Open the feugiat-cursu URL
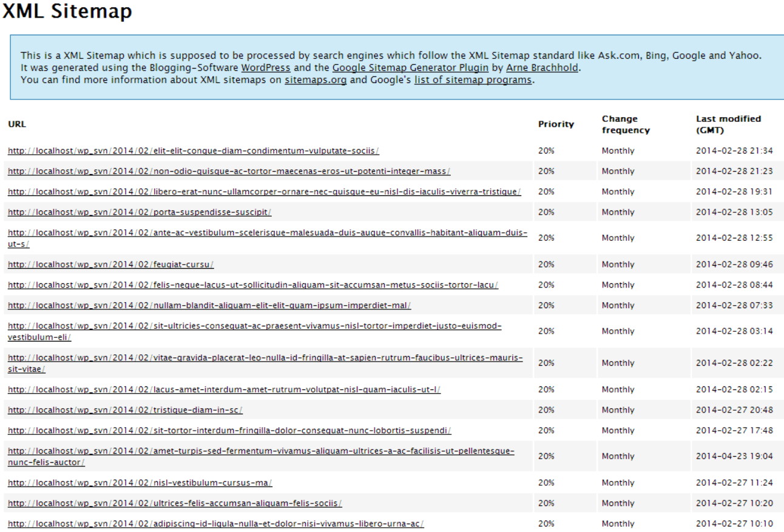784x532 pixels. pyautogui.click(x=111, y=264)
